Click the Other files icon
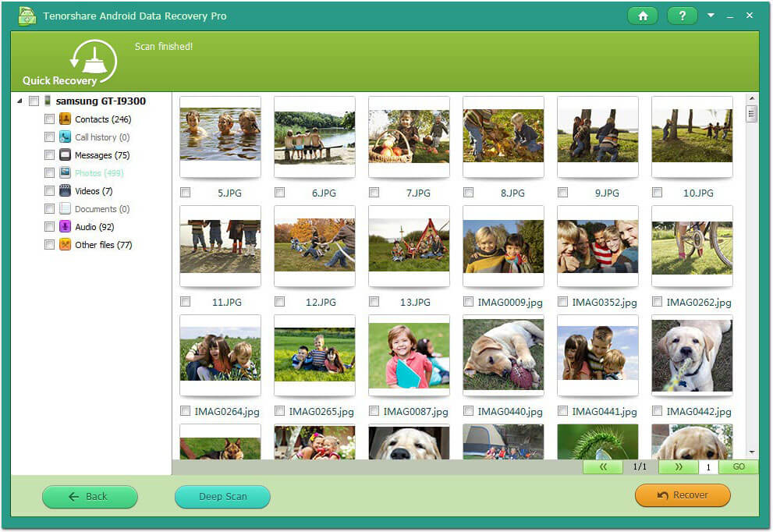Screen dimensions: 773x532 65,244
